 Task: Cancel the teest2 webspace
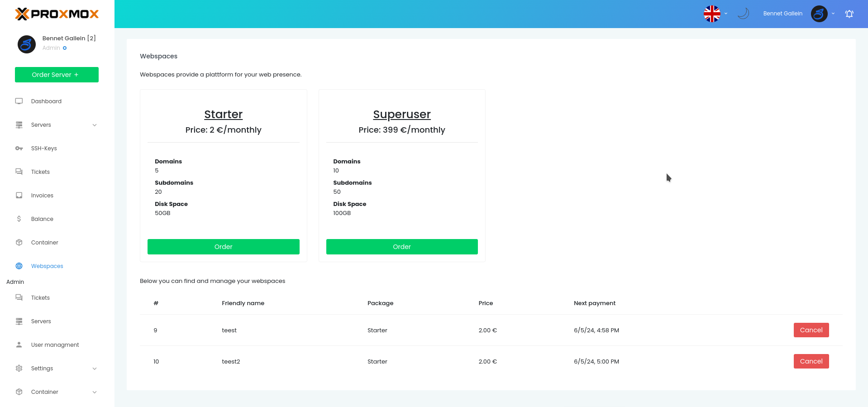click(811, 361)
